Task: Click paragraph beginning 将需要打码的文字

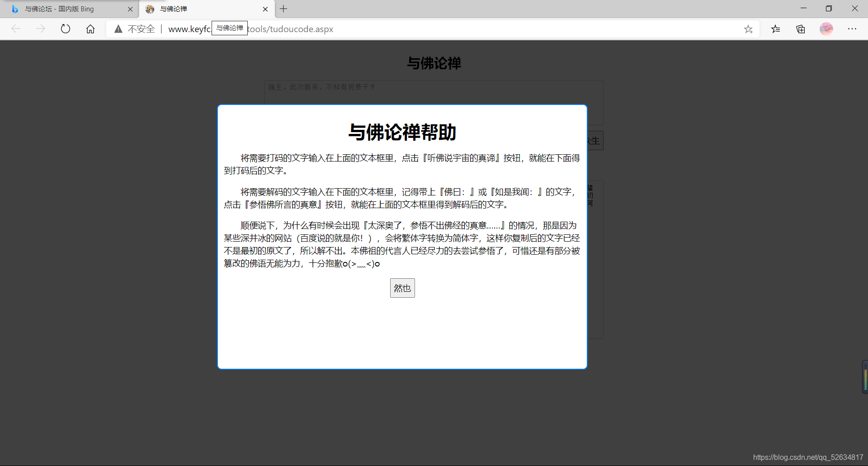Action: (x=402, y=164)
